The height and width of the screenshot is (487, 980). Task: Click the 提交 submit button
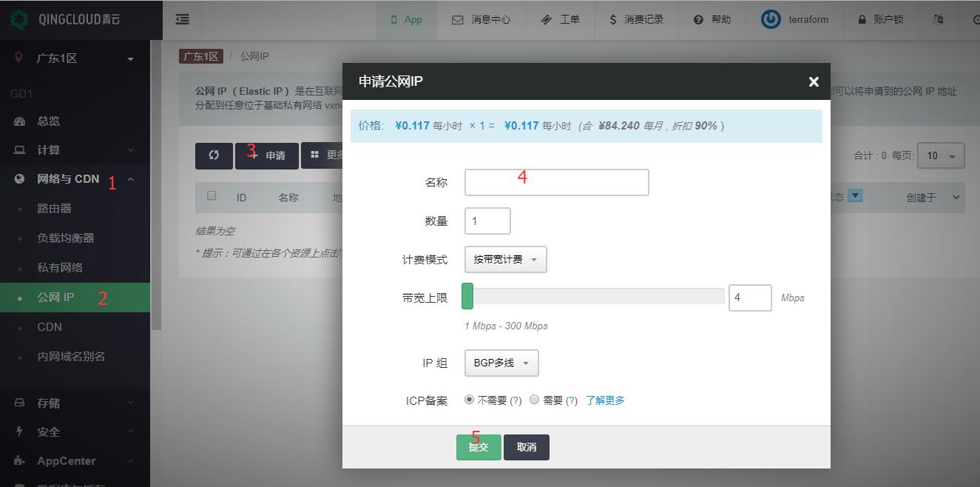coord(479,447)
